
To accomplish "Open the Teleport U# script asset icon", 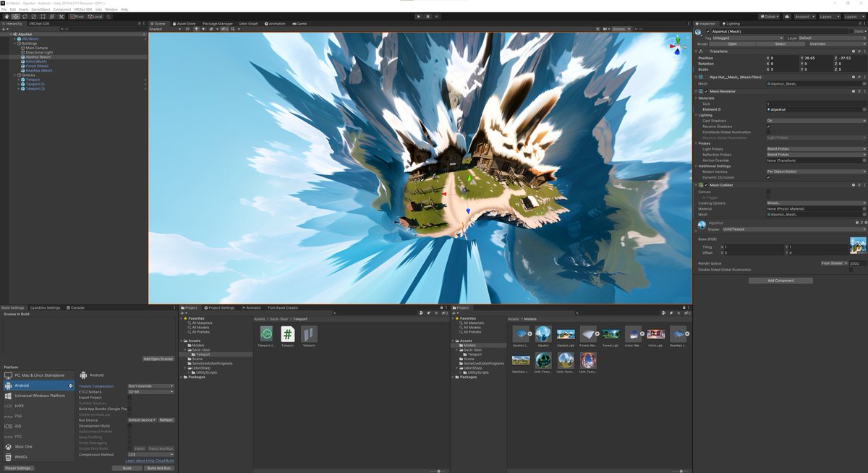I will coord(266,333).
